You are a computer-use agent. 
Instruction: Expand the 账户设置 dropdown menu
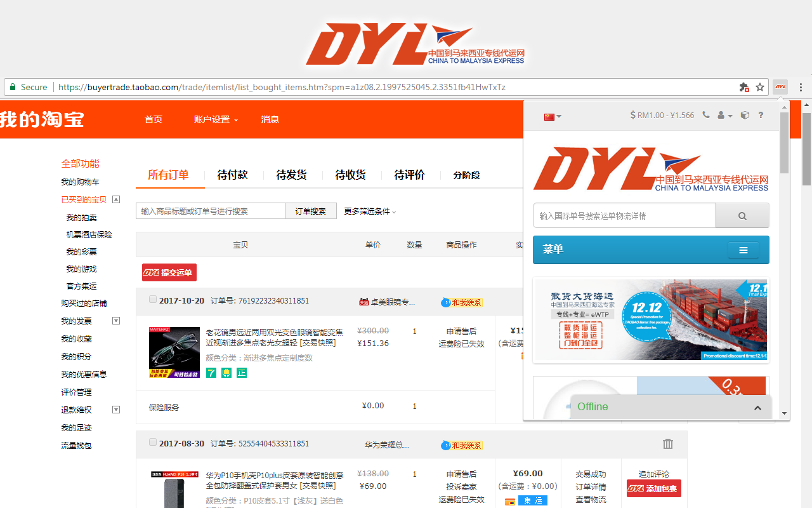click(x=216, y=119)
